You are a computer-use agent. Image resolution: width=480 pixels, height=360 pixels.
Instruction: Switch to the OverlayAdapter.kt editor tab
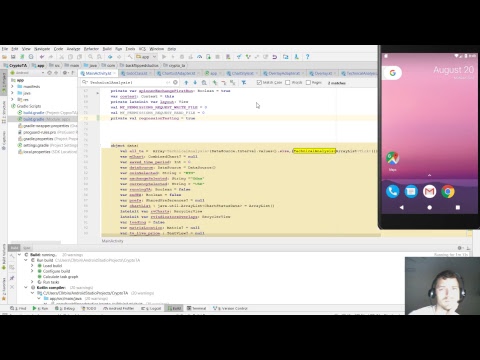284,73
